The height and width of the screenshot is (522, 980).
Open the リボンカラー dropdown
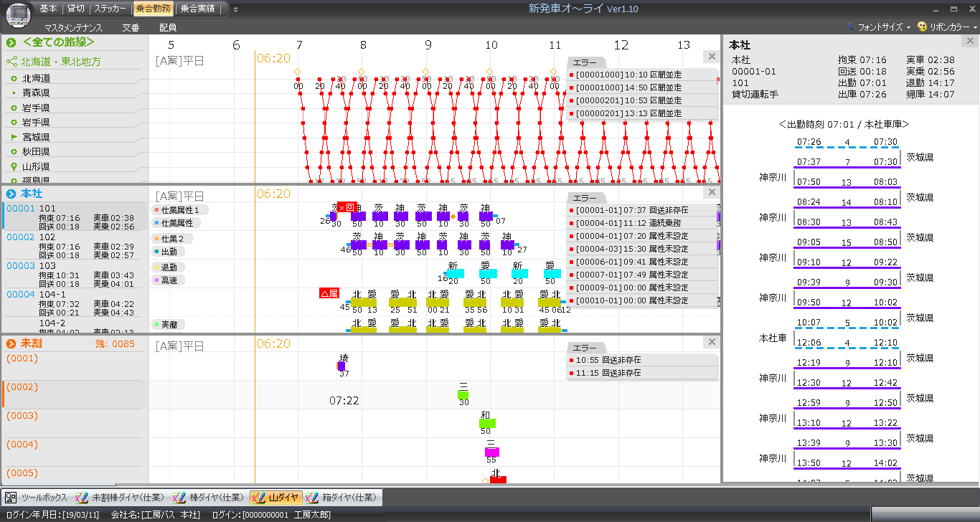(947, 27)
